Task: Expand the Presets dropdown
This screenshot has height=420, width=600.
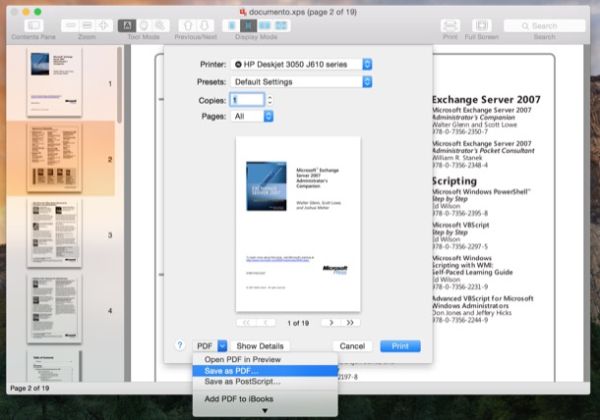Action: 301,81
